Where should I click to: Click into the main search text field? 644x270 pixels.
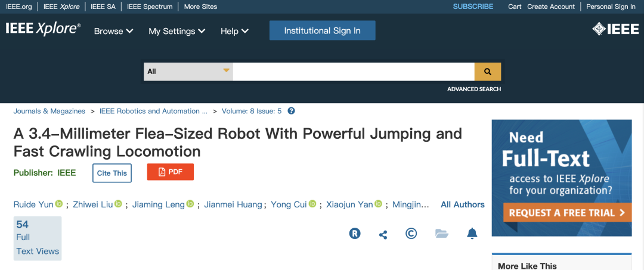353,72
